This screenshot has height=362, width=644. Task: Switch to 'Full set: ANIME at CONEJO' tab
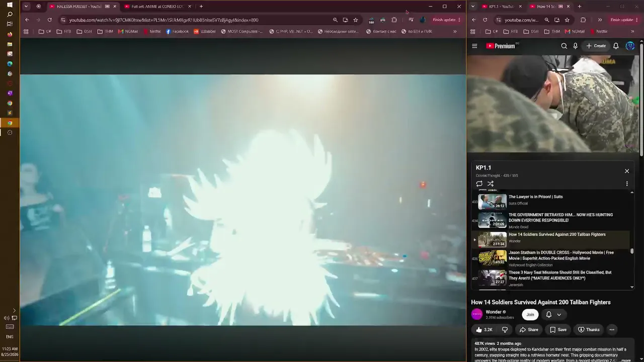[x=157, y=7]
